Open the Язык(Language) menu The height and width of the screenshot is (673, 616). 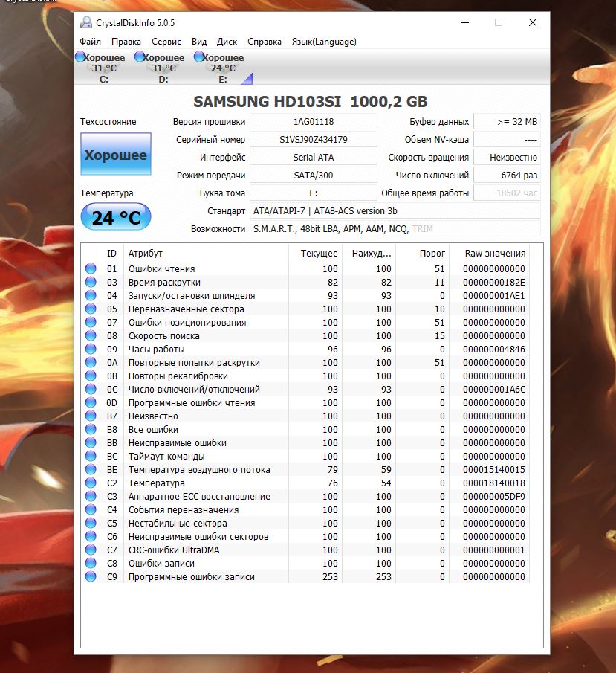[324, 42]
